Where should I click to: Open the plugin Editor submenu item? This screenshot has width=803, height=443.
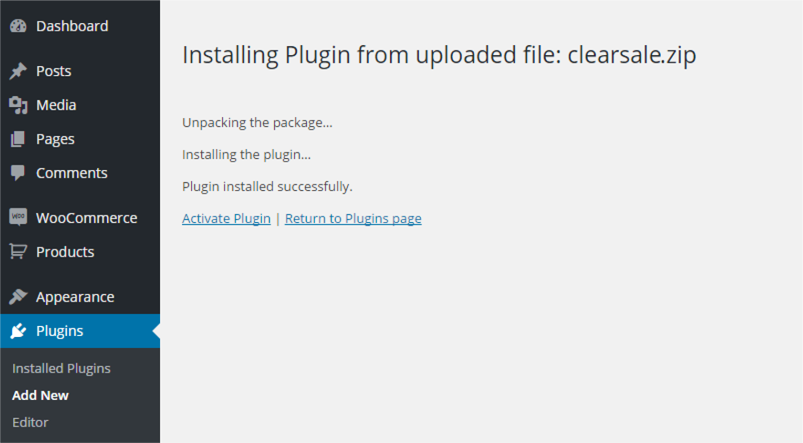click(30, 422)
